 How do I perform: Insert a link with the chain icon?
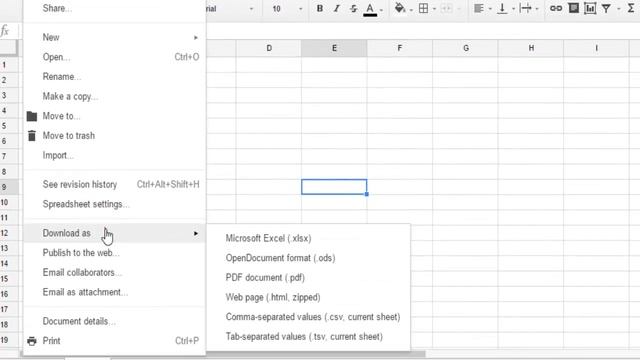point(556,8)
